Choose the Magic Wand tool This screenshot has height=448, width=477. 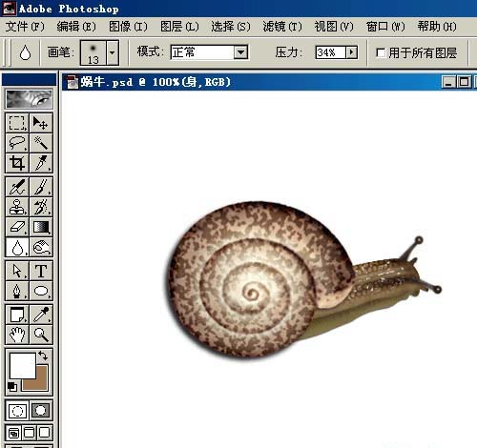click(x=41, y=143)
